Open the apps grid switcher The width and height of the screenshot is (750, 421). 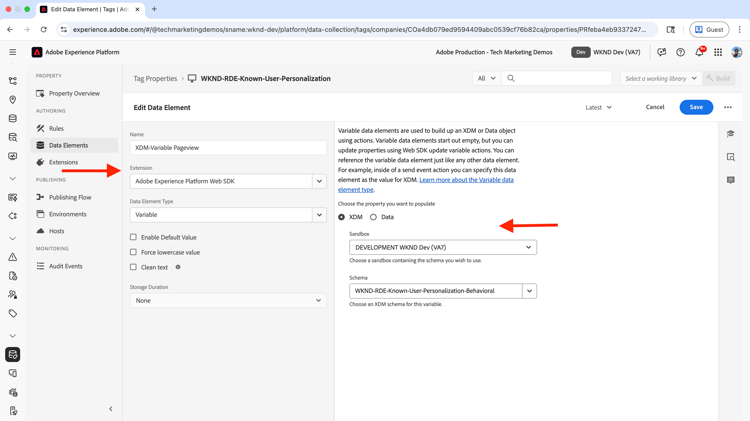coord(718,52)
